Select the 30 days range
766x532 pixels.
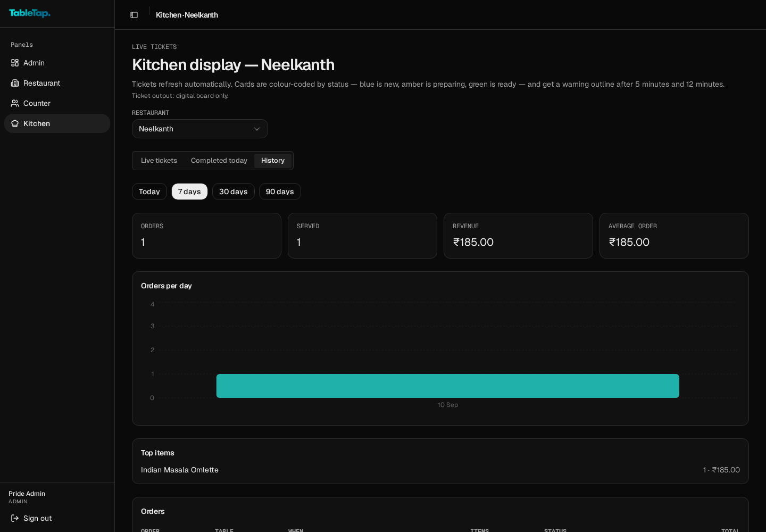[x=234, y=192]
